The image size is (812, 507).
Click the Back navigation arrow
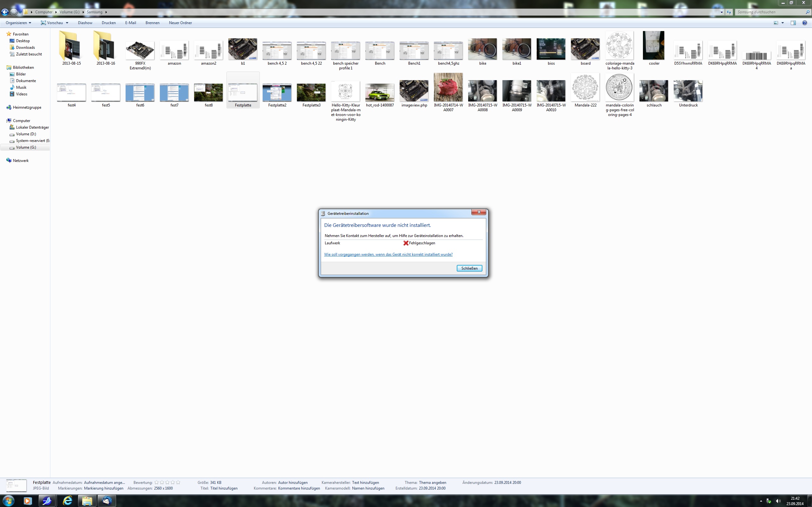point(5,12)
